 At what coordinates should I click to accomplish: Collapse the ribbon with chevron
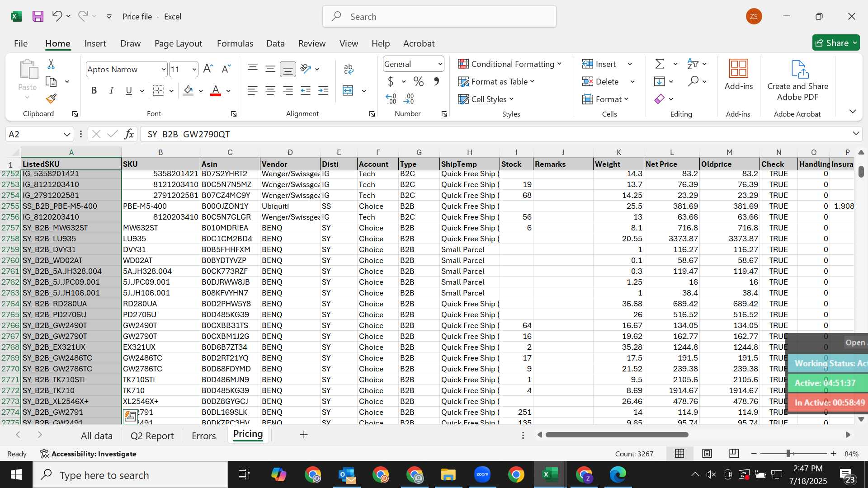(x=853, y=111)
